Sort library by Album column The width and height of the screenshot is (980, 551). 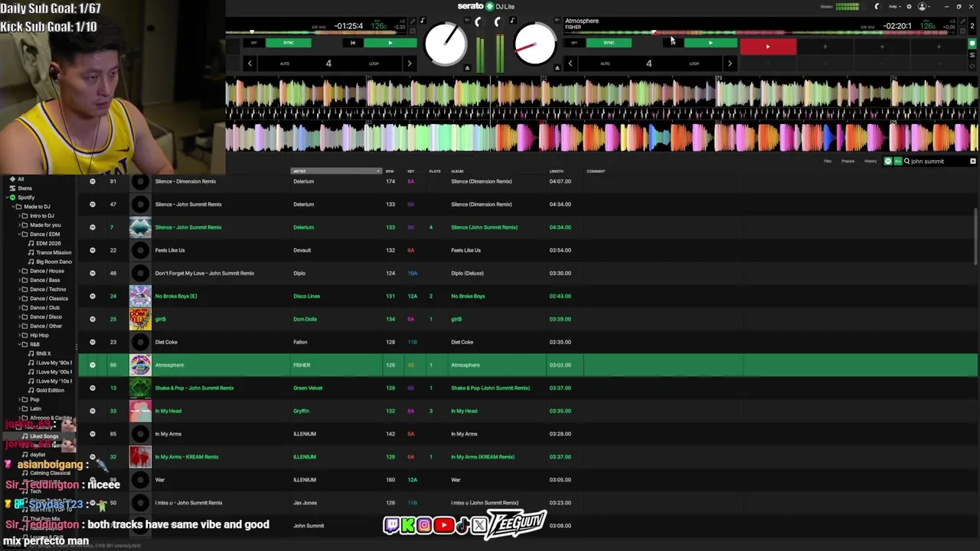click(457, 171)
